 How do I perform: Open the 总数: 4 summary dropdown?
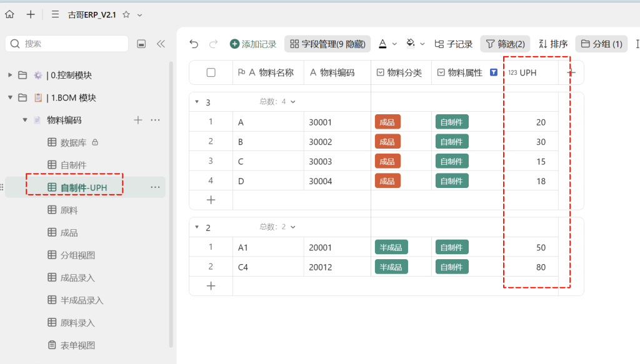click(277, 102)
